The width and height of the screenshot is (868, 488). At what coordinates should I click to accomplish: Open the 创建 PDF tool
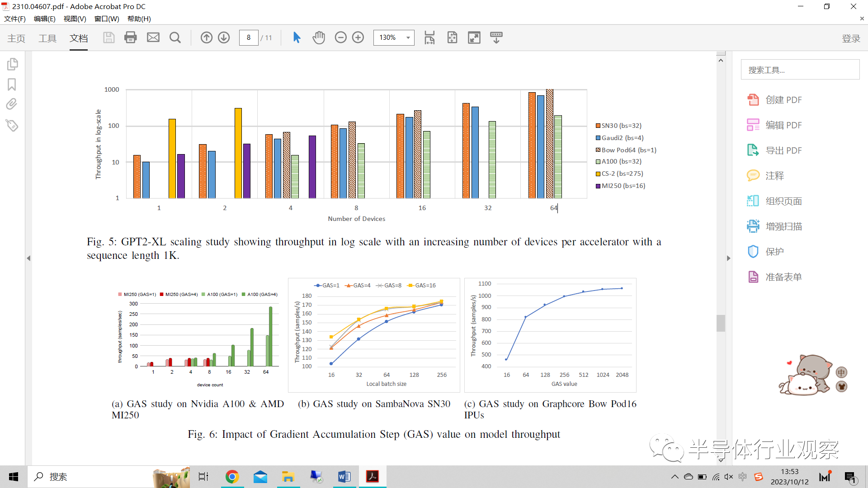[x=774, y=100]
